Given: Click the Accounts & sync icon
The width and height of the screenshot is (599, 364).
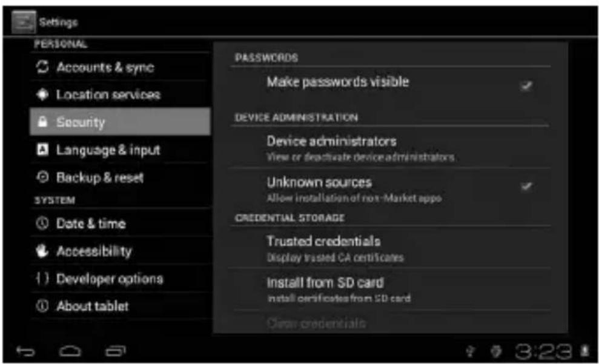Looking at the screenshot, I should click(42, 67).
